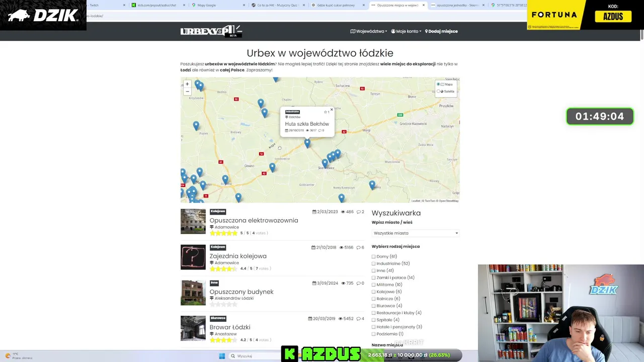The height and width of the screenshot is (362, 644).
Task: Check the Zamki i pałace (14) filter
Action: pos(373,278)
